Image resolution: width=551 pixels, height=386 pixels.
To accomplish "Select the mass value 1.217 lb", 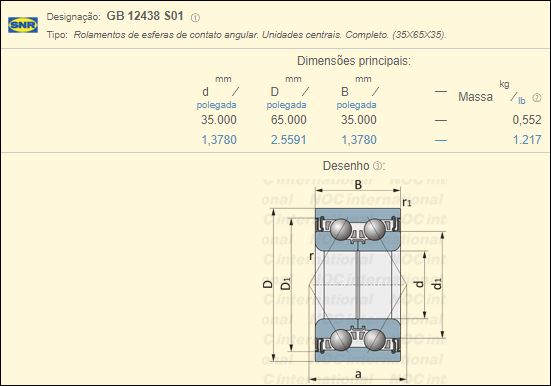I will point(527,140).
